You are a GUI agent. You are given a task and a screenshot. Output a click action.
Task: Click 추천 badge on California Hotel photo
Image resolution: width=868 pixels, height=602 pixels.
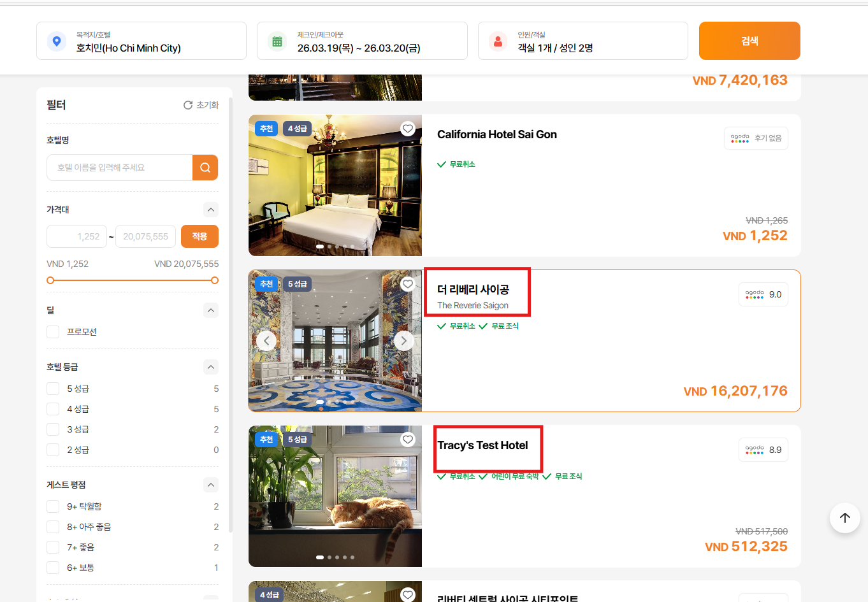point(266,129)
